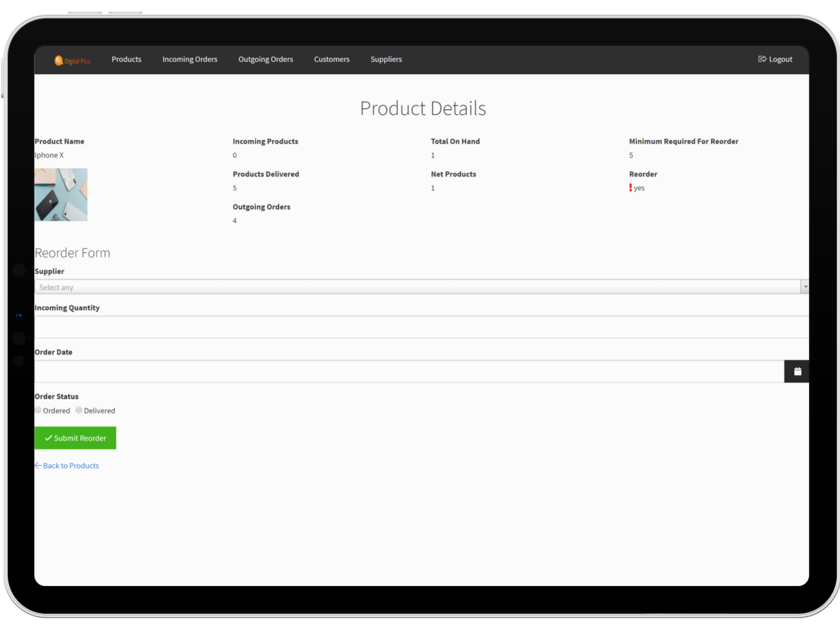Click the Incoming Quantity input field
The width and height of the screenshot is (840, 630).
[421, 327]
